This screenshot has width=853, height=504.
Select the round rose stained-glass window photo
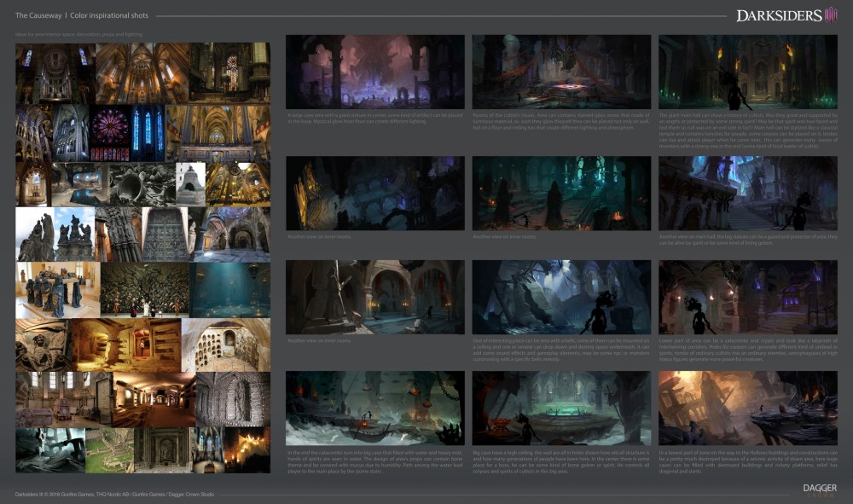point(109,130)
